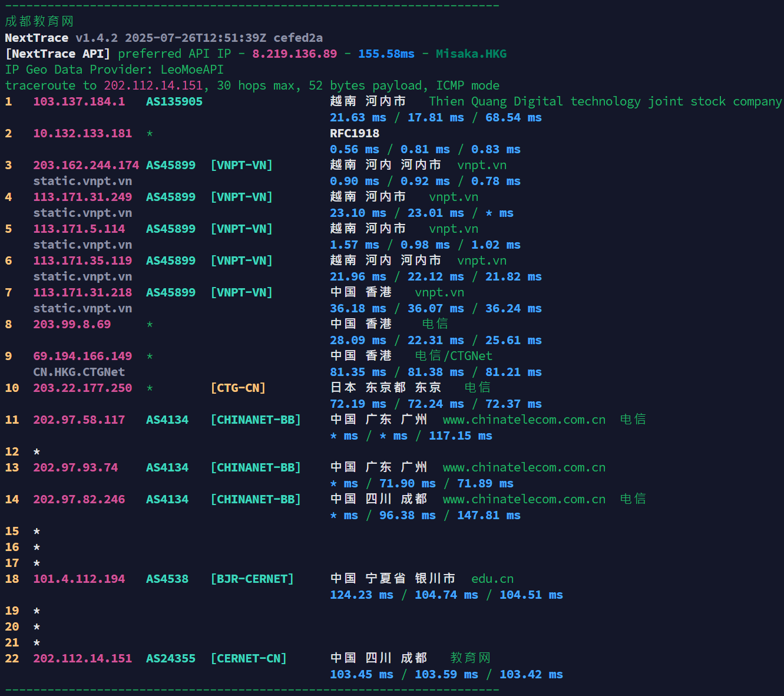The width and height of the screenshot is (784, 696).
Task: Click hostname CN.HKG.CTGNet
Action: tap(79, 372)
